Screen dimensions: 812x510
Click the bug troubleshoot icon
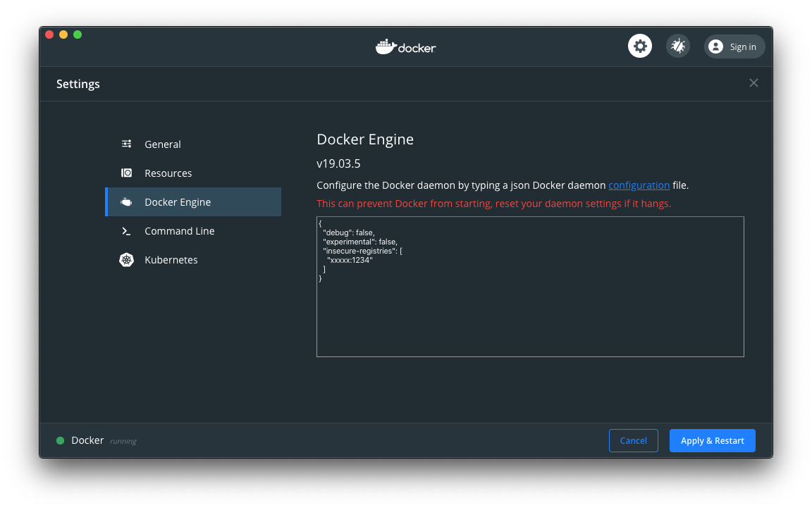(678, 46)
